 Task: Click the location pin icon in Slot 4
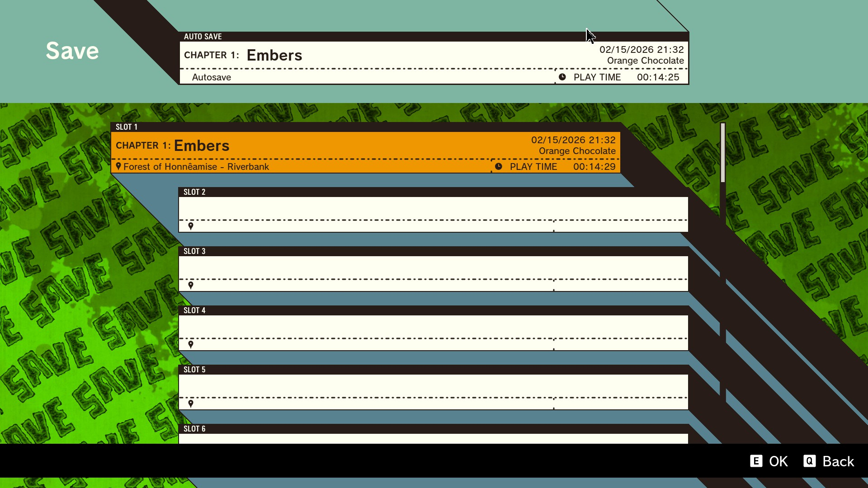(191, 344)
